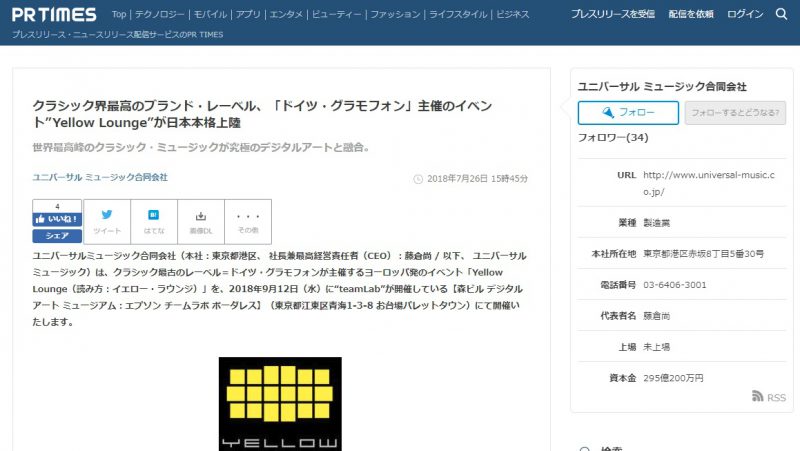
Task: Open the ライフスタイル category
Action: pos(458,14)
